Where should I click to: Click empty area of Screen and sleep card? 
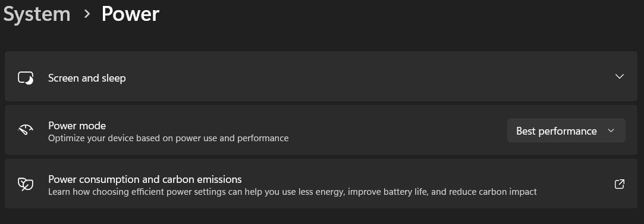[x=370, y=77]
